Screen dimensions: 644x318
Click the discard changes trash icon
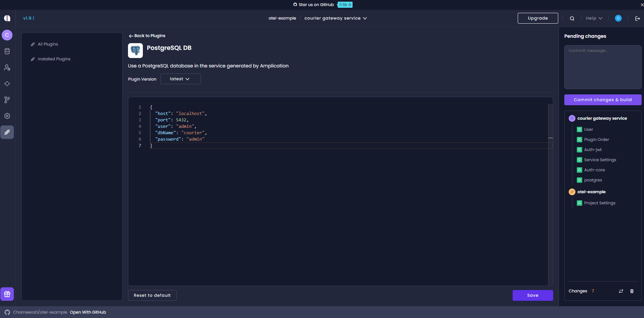tap(632, 291)
